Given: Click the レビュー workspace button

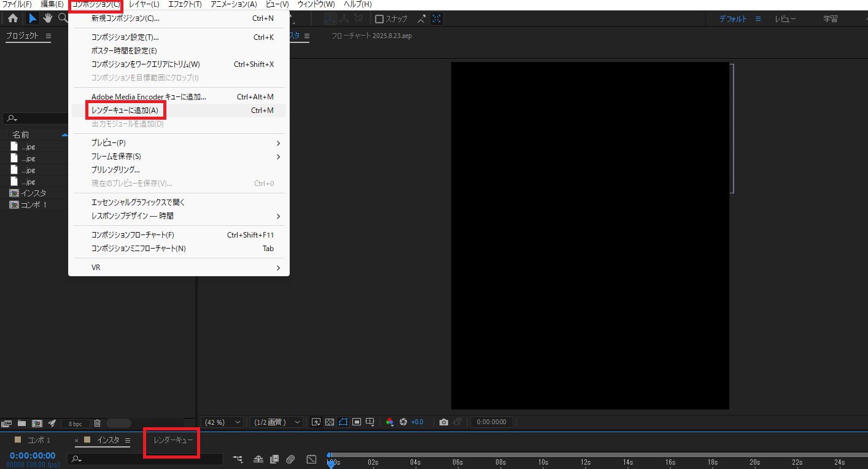Looking at the screenshot, I should (x=786, y=18).
